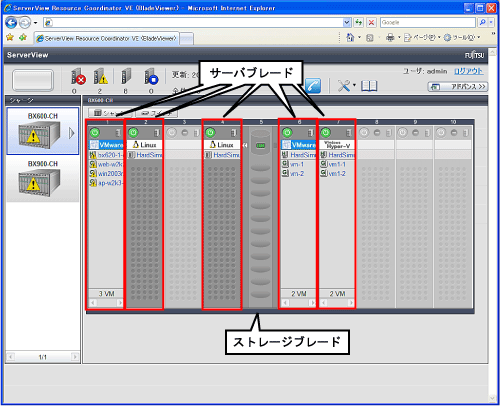Open the switch tab button
Image resolution: width=500 pixels, height=406 pixels.
coord(157,113)
